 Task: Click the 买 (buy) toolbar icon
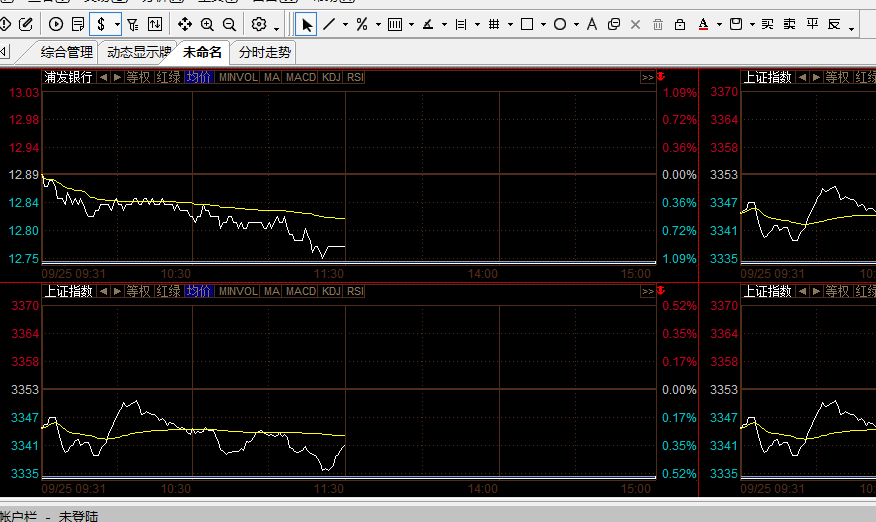tap(767, 24)
